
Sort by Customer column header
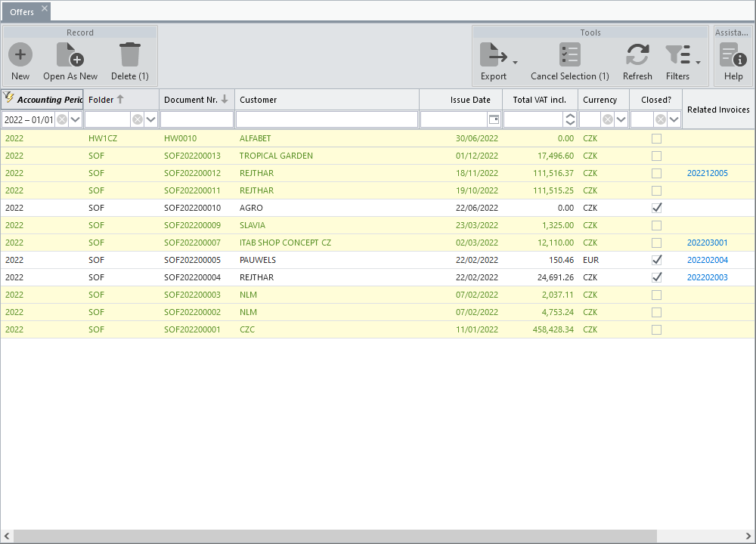[327, 100]
